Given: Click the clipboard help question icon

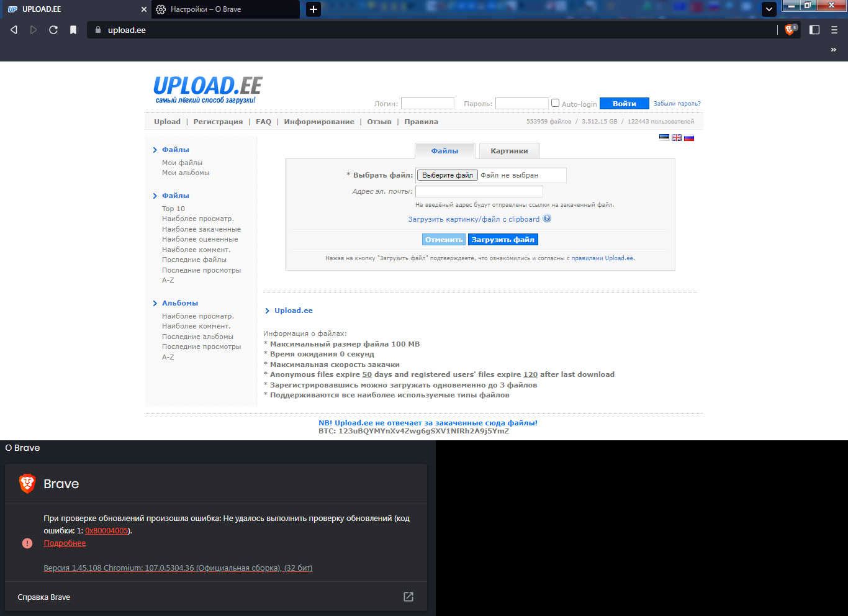Looking at the screenshot, I should (x=547, y=219).
